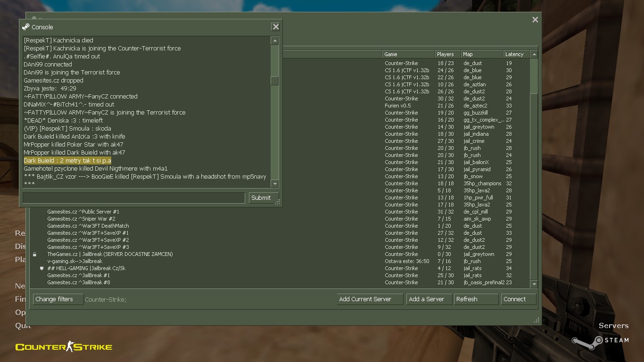Select TheGames.cz JailBreak server row
The image size is (644, 362).
click(280, 254)
